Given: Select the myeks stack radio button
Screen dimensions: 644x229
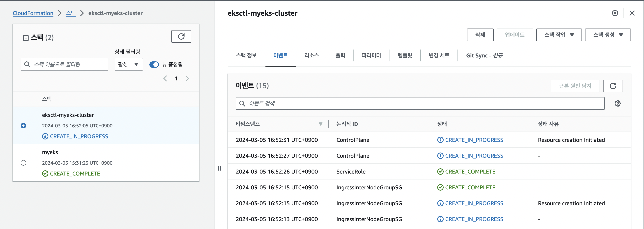Looking at the screenshot, I should (x=23, y=163).
